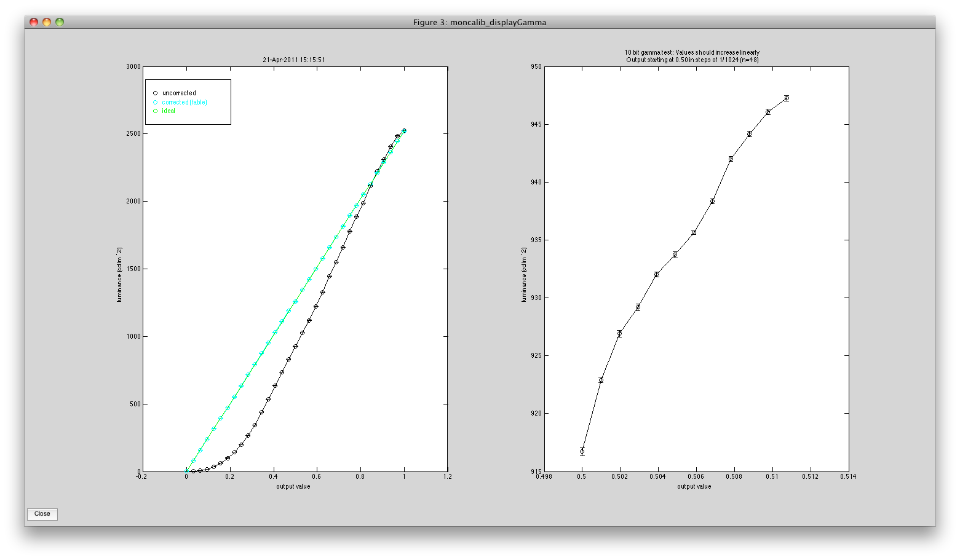
Task: Click the topmost data point of uncorrected curve
Action: pyautogui.click(x=404, y=130)
